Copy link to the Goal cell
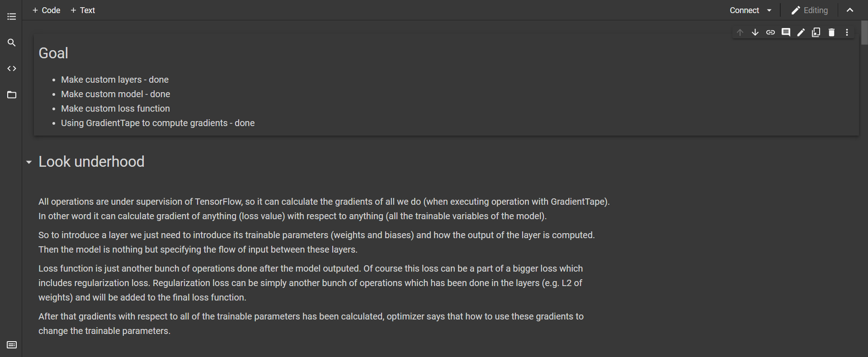Viewport: 868px width, 357px height. click(x=770, y=32)
